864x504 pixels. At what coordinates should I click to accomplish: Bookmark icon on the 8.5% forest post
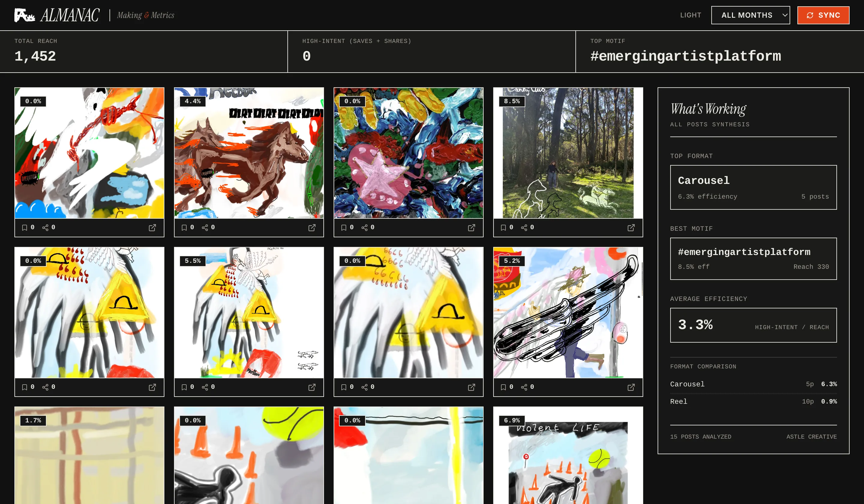tap(503, 228)
